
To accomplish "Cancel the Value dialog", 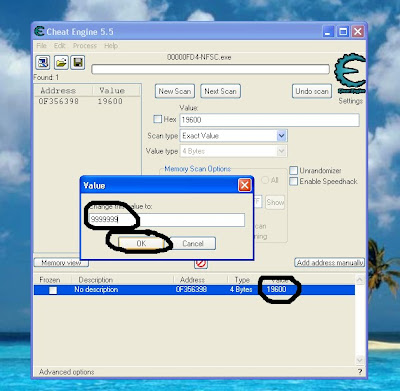I will (193, 243).
